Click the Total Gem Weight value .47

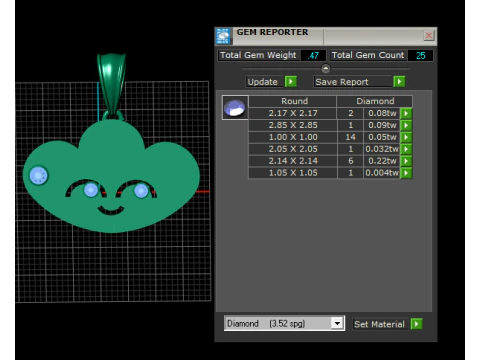(313, 56)
